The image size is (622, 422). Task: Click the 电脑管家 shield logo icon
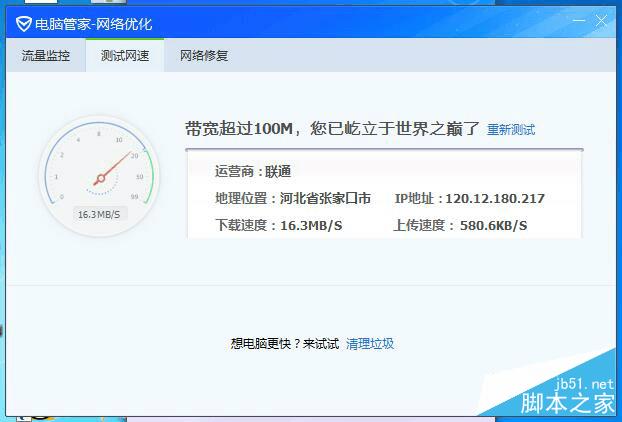point(23,24)
